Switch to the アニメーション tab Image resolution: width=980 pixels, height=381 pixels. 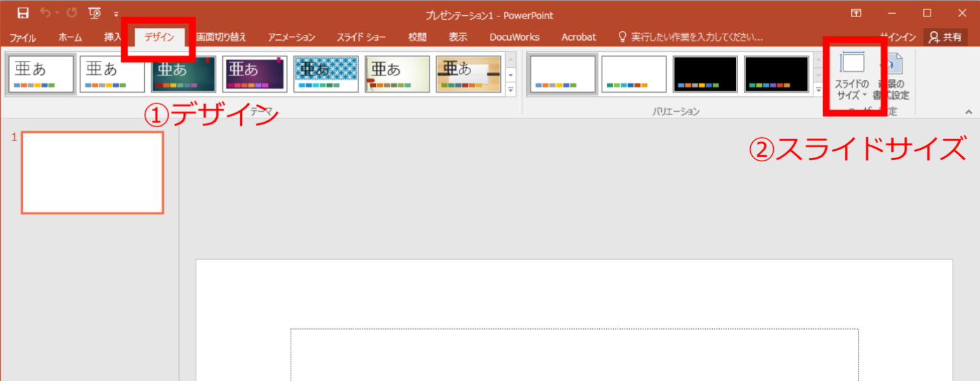click(291, 36)
